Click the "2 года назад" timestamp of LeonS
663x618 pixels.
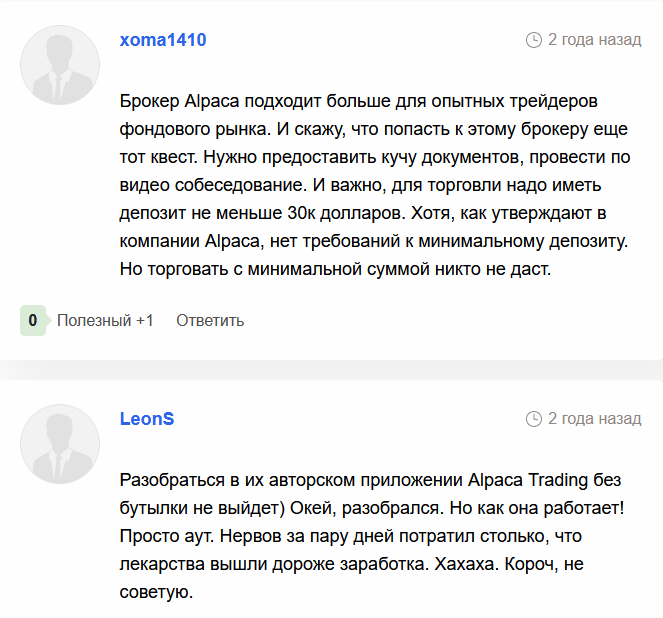click(x=594, y=418)
